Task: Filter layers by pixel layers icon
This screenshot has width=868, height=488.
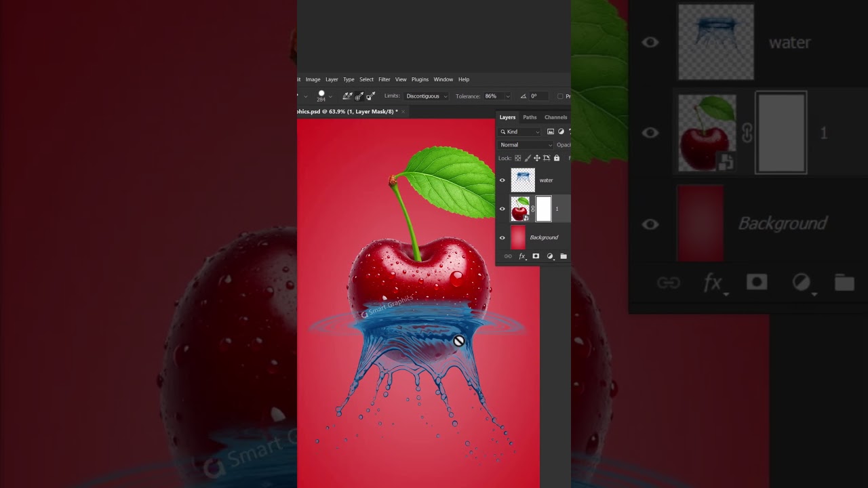Action: pyautogui.click(x=551, y=131)
